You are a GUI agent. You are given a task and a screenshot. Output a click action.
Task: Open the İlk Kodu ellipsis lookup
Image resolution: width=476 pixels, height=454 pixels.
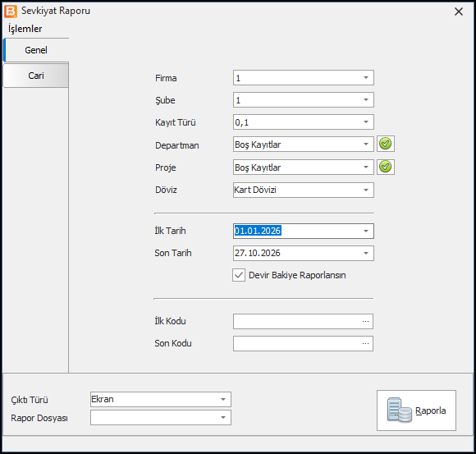[365, 321]
